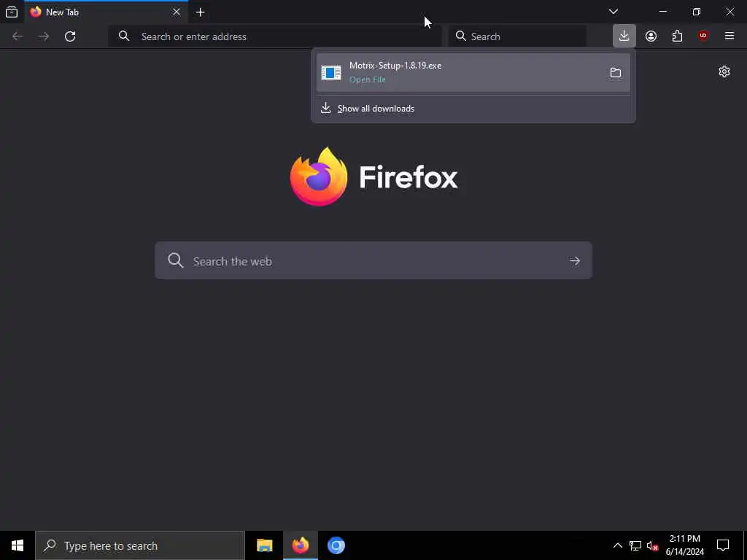Click Search the web field

373,260
